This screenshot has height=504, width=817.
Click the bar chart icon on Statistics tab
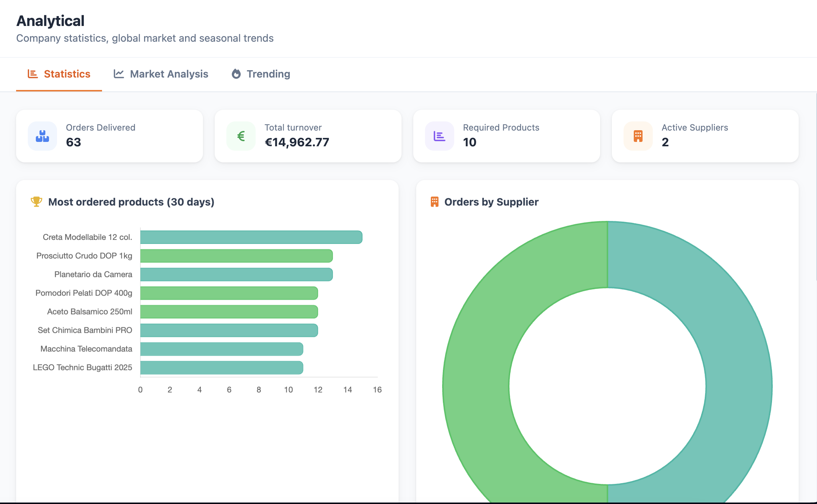[33, 74]
